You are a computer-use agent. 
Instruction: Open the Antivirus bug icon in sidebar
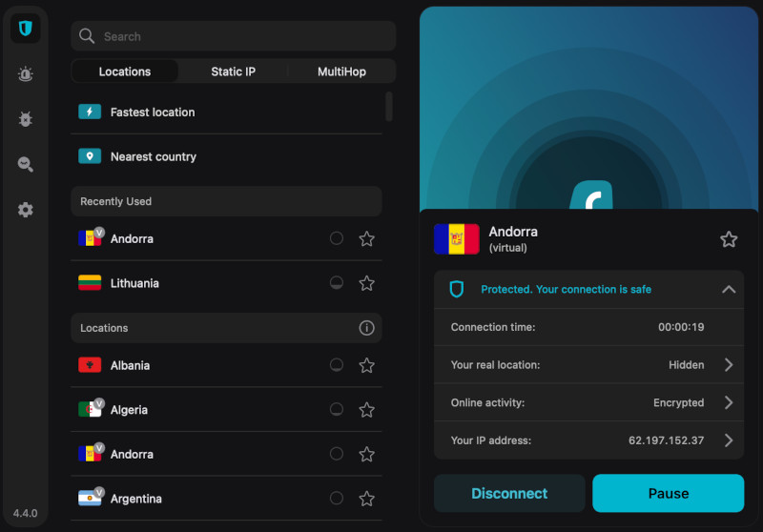[26, 118]
